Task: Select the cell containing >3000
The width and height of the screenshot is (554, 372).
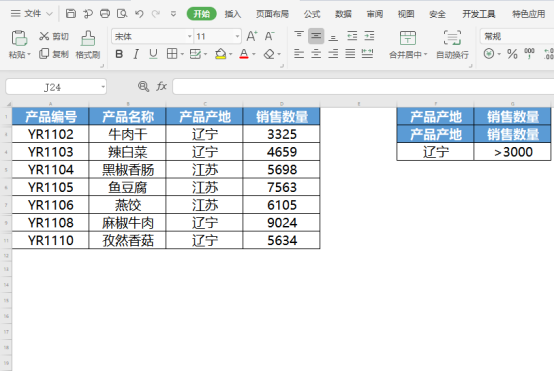Action: point(512,152)
